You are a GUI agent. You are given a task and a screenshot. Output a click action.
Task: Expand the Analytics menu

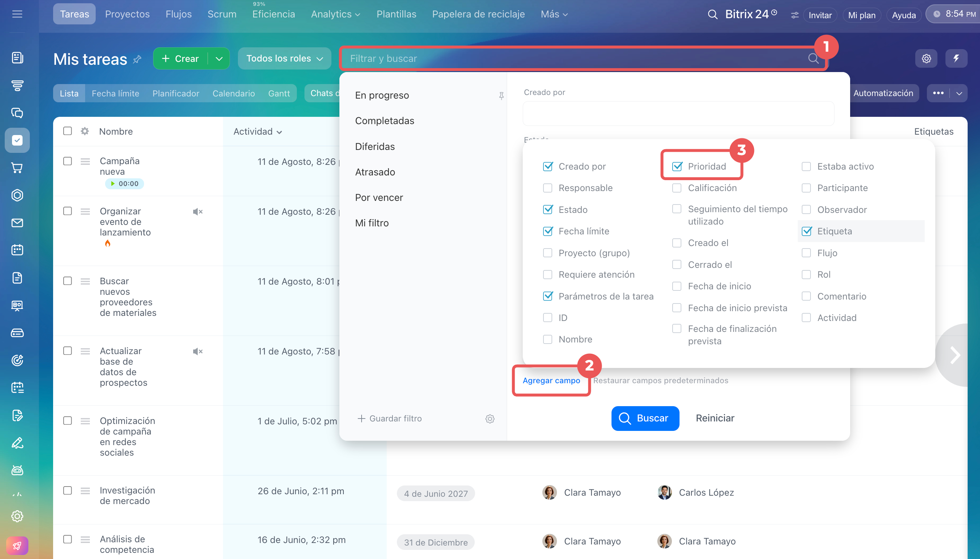pos(335,14)
